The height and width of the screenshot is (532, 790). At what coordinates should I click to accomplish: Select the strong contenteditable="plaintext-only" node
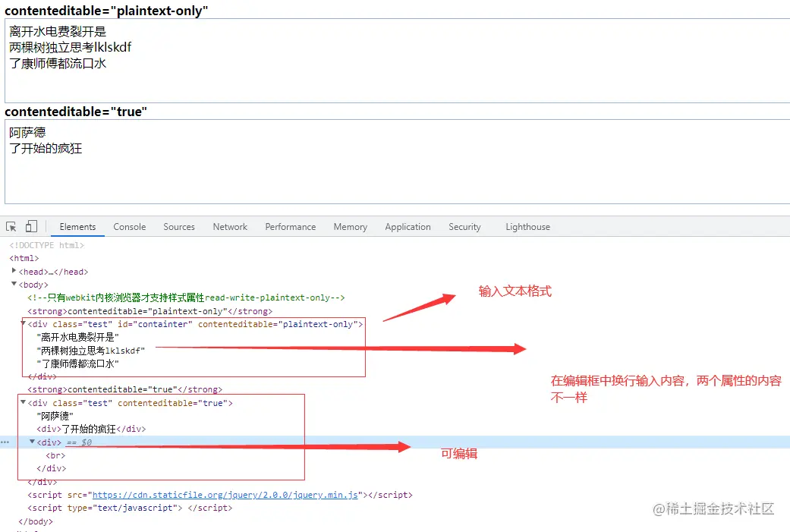pos(150,311)
